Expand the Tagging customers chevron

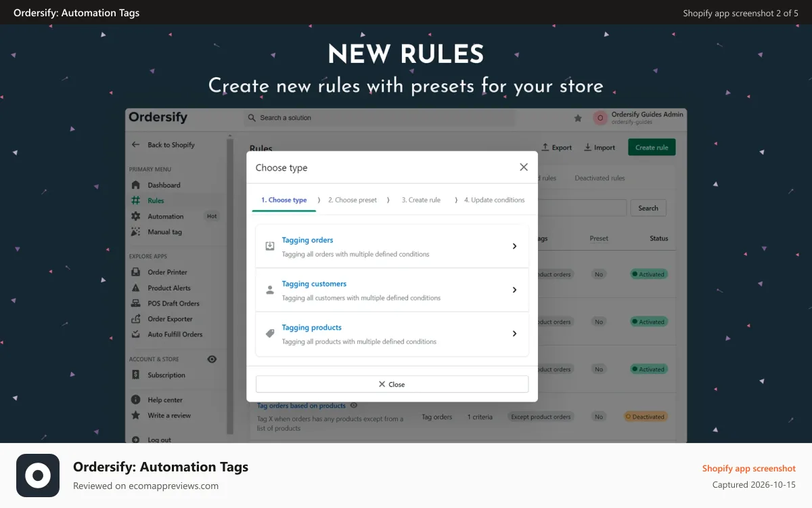[x=514, y=290]
